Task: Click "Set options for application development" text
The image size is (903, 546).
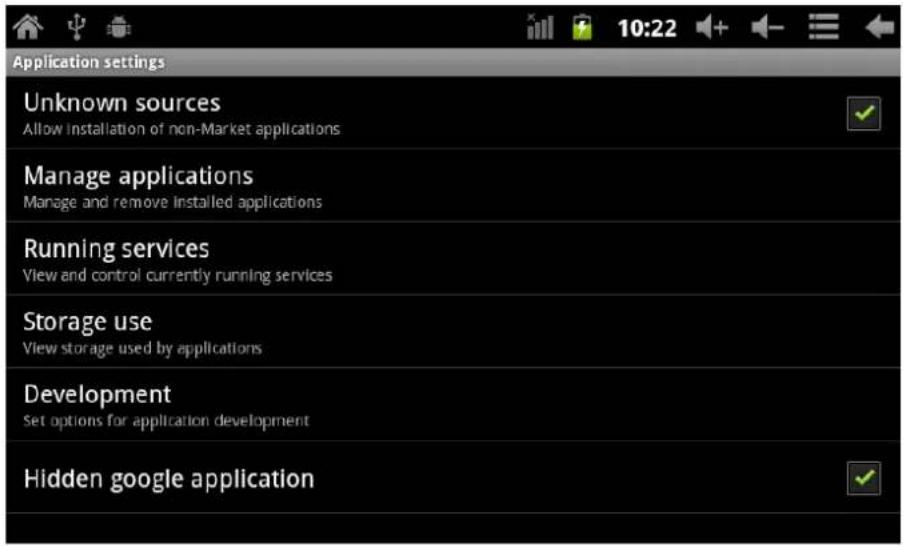Action: point(166,421)
